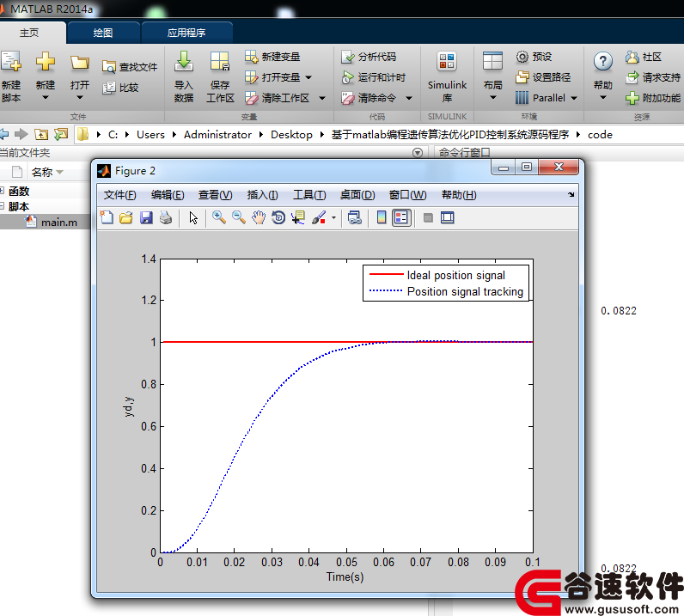
Task: Toggle Insert Colorbar in figure toolbar
Action: pyautogui.click(x=382, y=217)
